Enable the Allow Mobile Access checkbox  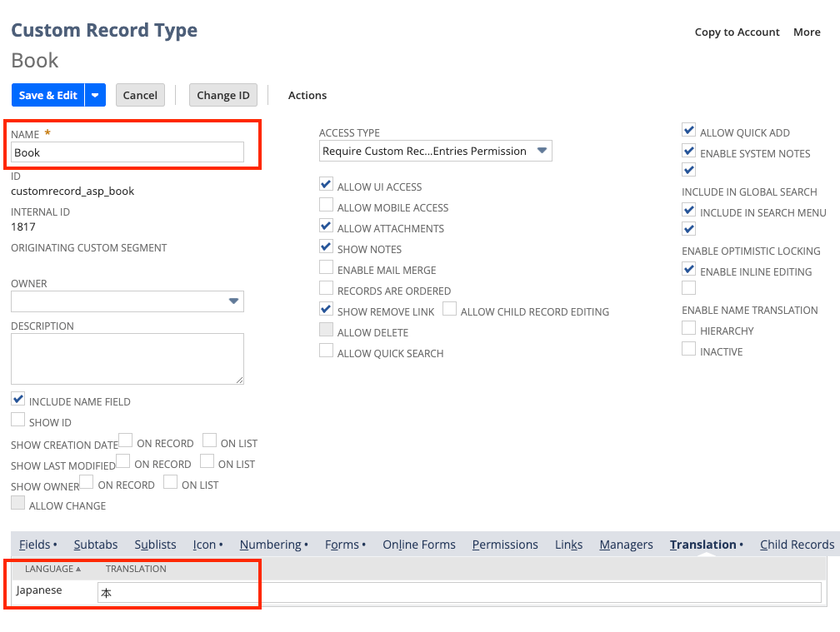(x=327, y=206)
